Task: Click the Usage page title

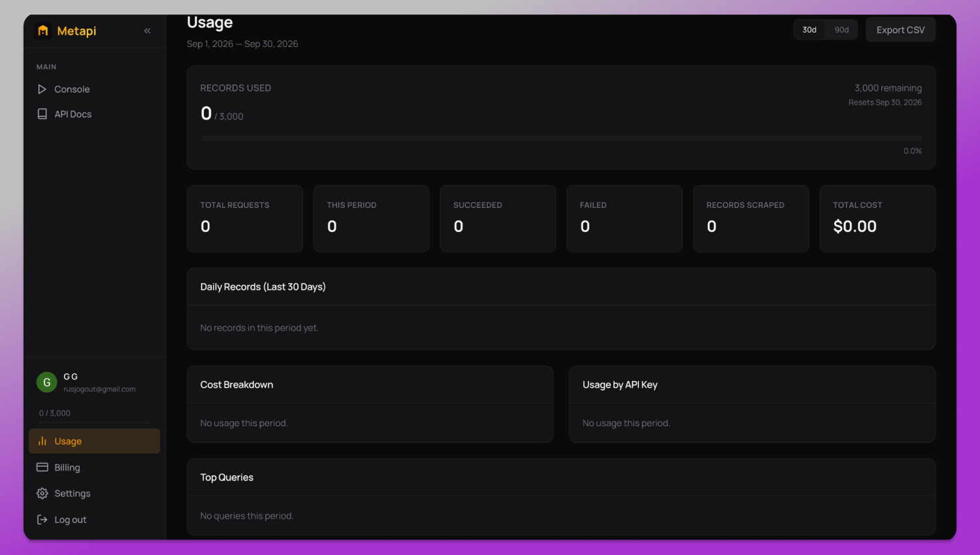Action: coord(210,23)
